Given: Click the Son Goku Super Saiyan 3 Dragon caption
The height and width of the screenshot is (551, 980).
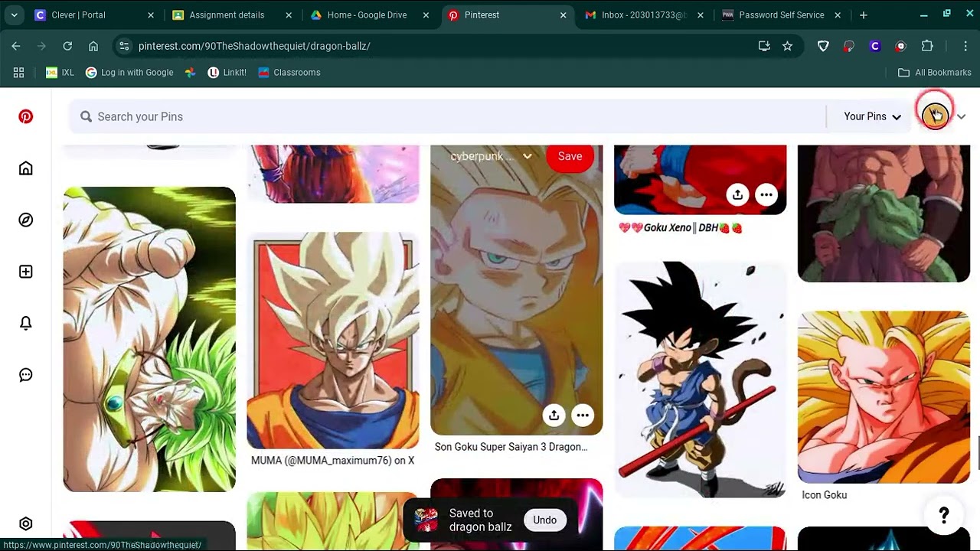Looking at the screenshot, I should click(511, 447).
